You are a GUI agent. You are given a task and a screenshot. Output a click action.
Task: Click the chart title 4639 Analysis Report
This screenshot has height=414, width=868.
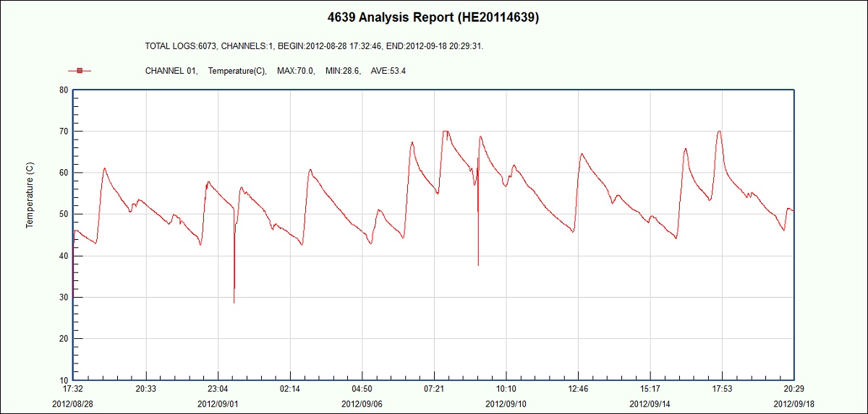tap(433, 17)
